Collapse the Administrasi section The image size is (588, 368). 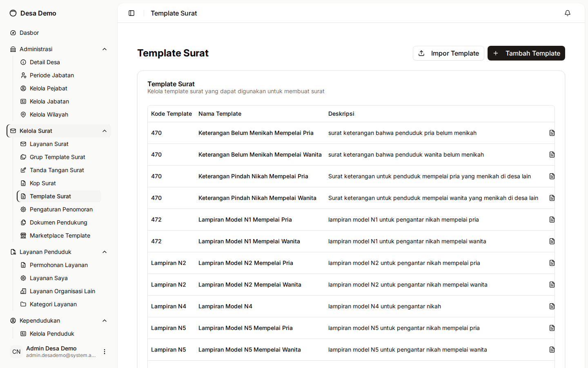click(105, 49)
